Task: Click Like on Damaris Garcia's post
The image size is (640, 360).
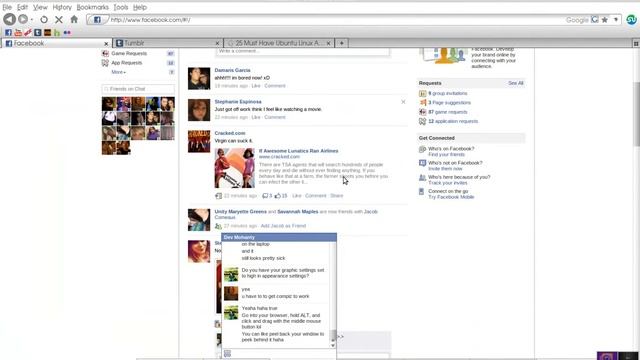Action: (256, 86)
